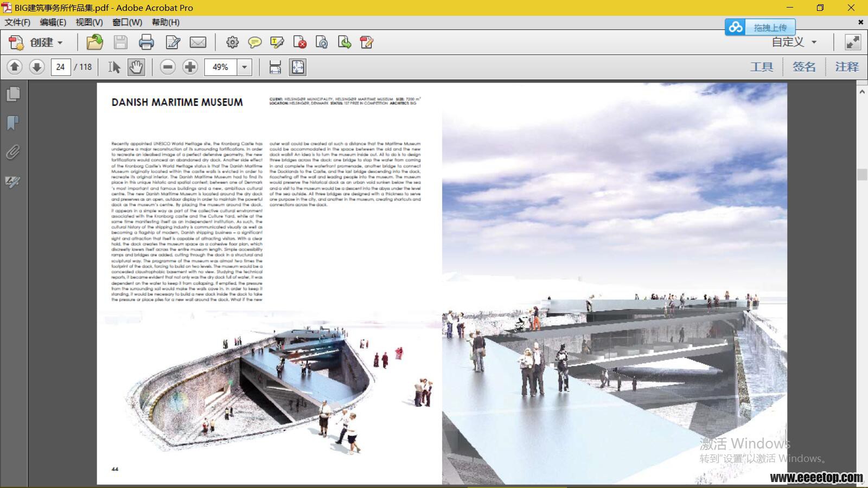
Task: Print the document with the printer icon
Action: pyautogui.click(x=146, y=42)
